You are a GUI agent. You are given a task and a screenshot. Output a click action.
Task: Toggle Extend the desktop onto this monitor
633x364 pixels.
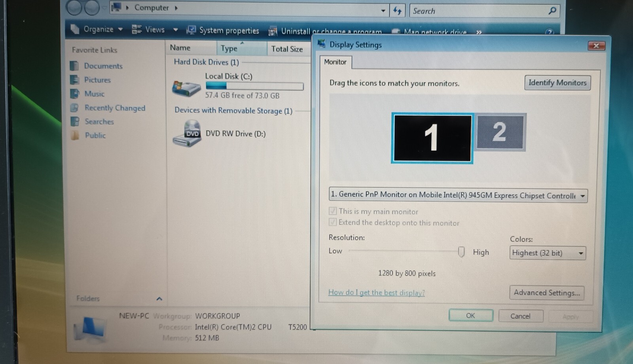click(x=333, y=222)
